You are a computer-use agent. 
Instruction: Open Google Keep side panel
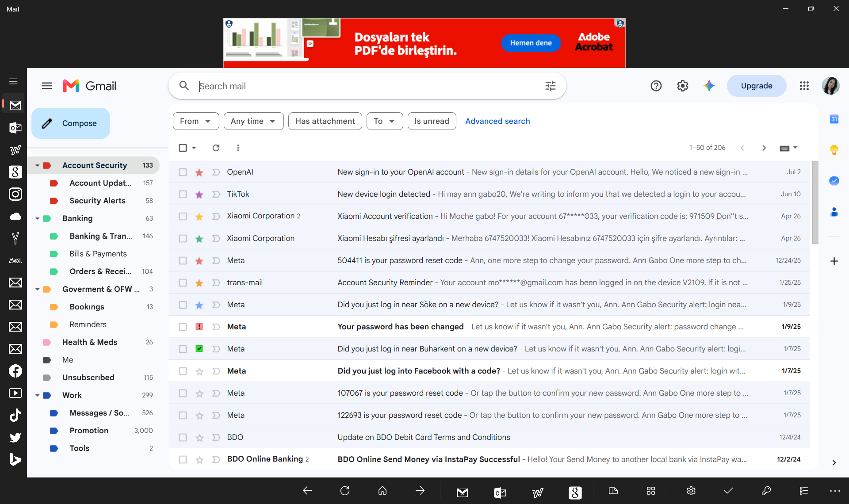tap(834, 150)
